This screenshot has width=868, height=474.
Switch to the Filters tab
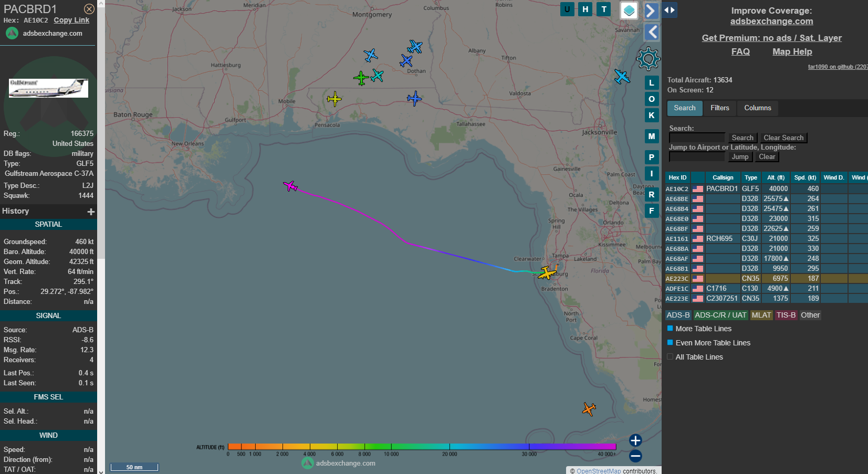(x=720, y=108)
